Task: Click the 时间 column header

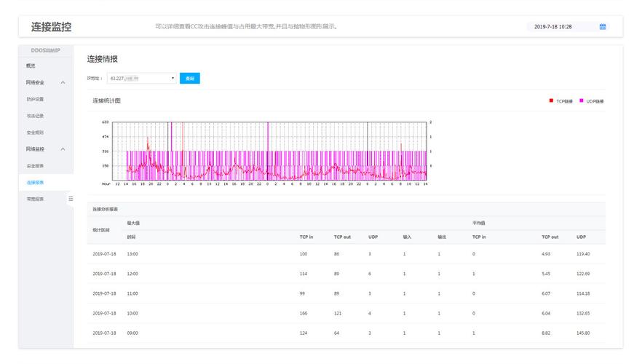Action: (x=132, y=237)
